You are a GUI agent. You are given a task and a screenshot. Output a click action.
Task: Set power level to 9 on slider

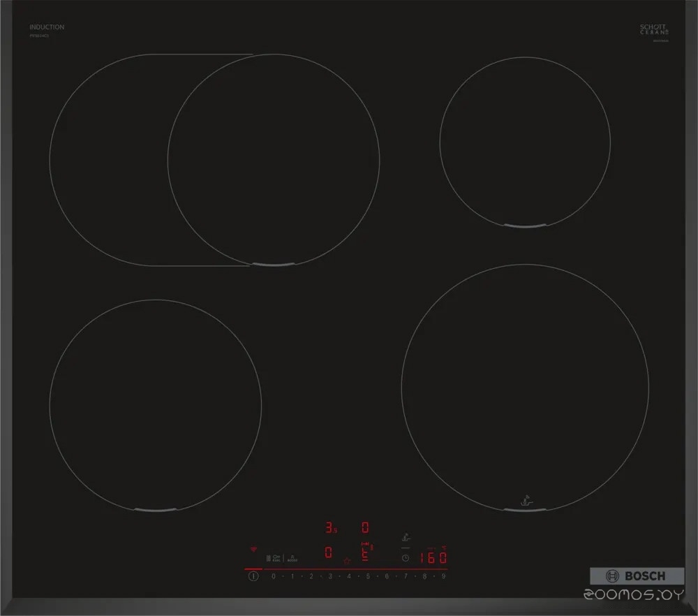[443, 576]
